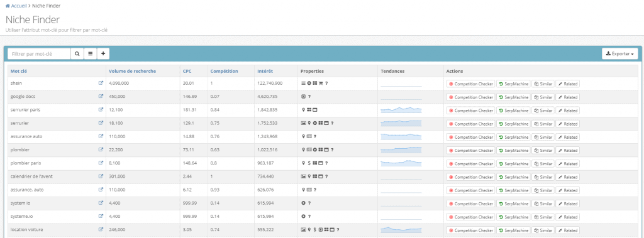Click the shopping cart property icon for shein
Viewport: 644px width, 238px height.
[x=321, y=84]
